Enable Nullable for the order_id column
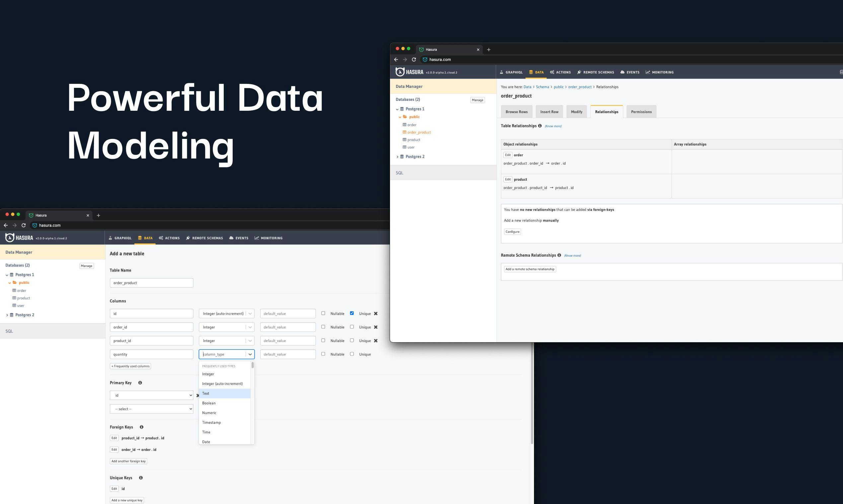The height and width of the screenshot is (504, 843). [323, 327]
